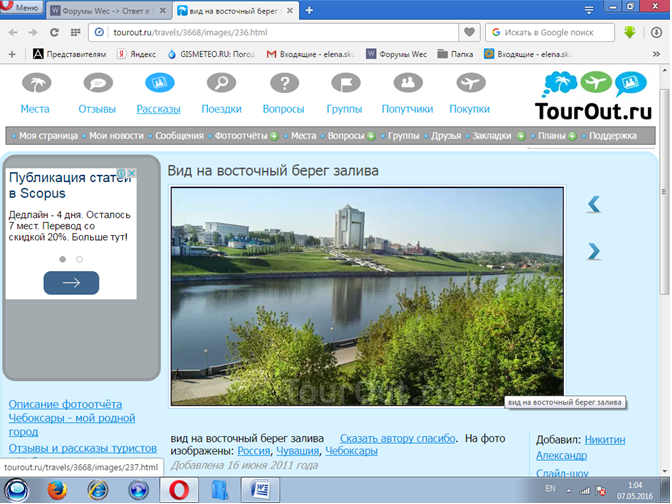Image resolution: width=672 pixels, height=504 pixels.
Task: Close the Форумы Wec tab
Action: tap(162, 11)
